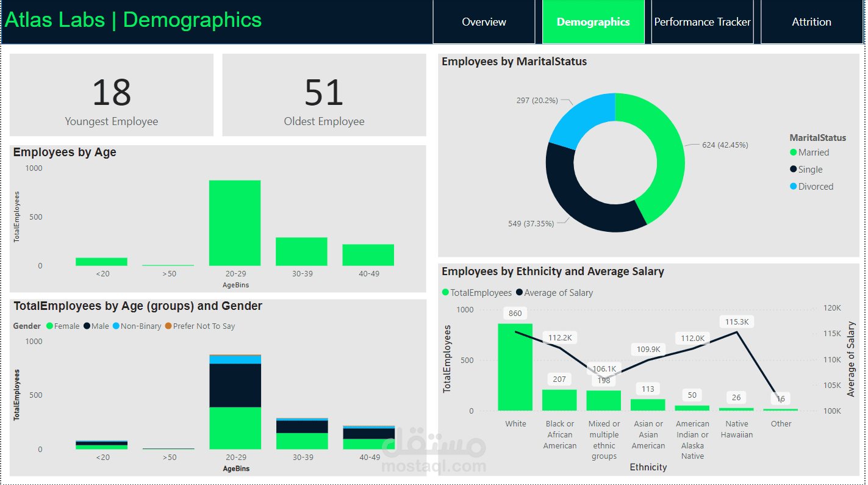This screenshot has width=868, height=485.
Task: Click the 50 data label
Action: click(692, 395)
